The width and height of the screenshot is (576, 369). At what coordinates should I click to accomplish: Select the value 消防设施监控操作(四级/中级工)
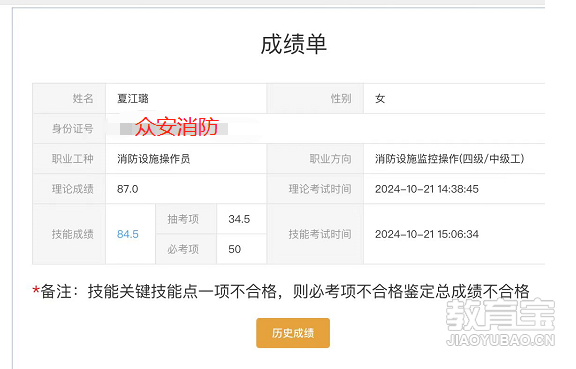click(450, 159)
